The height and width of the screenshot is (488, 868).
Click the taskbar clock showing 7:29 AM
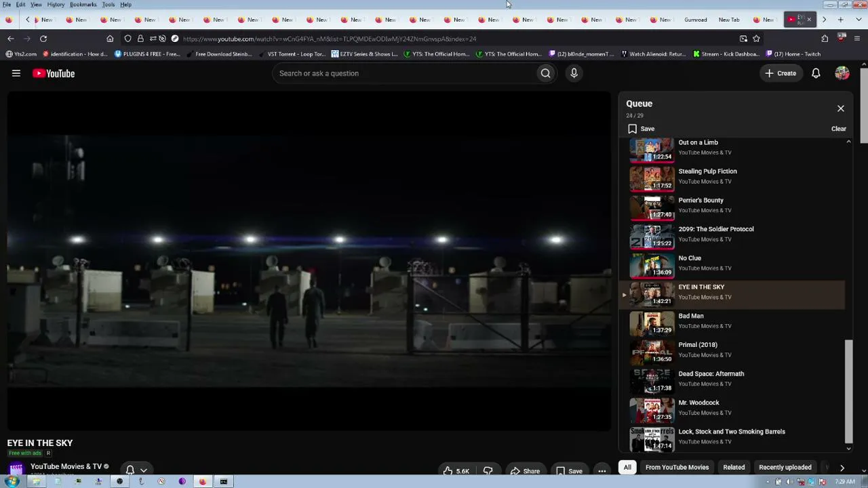[x=845, y=482]
